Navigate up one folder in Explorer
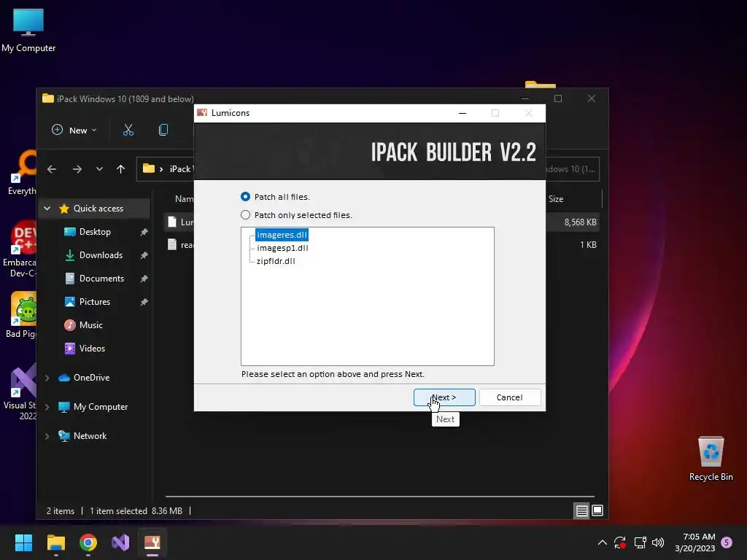The width and height of the screenshot is (747, 560). tap(120, 169)
